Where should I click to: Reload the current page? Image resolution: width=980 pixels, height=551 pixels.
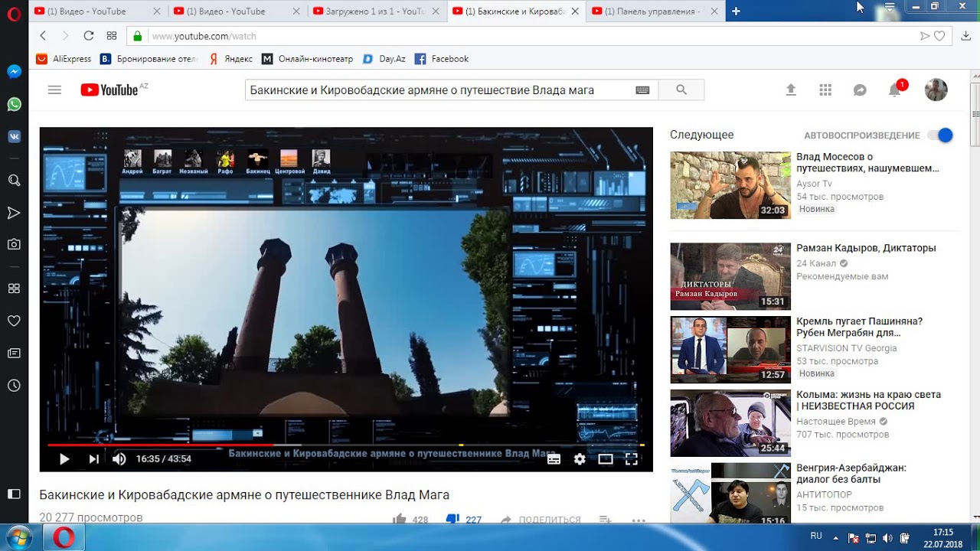(x=88, y=36)
